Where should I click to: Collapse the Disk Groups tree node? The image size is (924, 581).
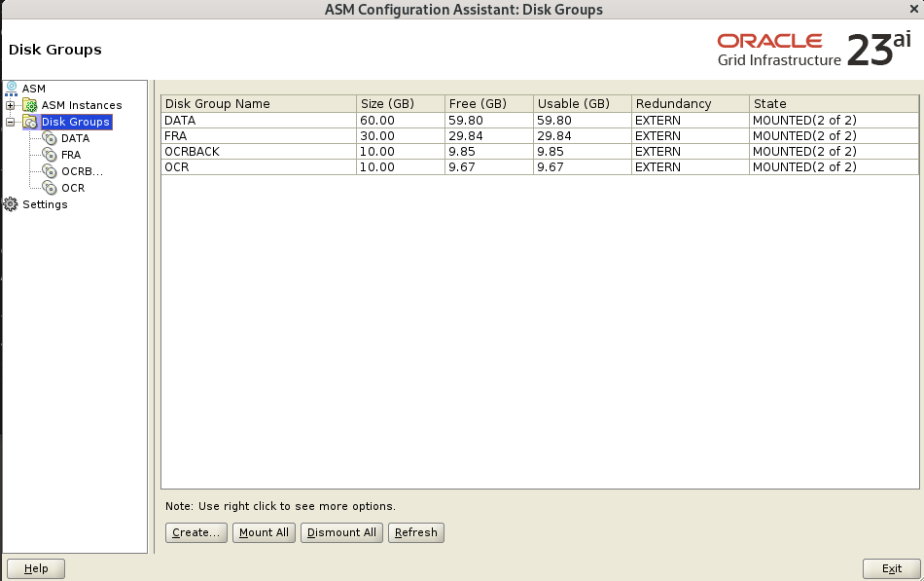(10, 122)
